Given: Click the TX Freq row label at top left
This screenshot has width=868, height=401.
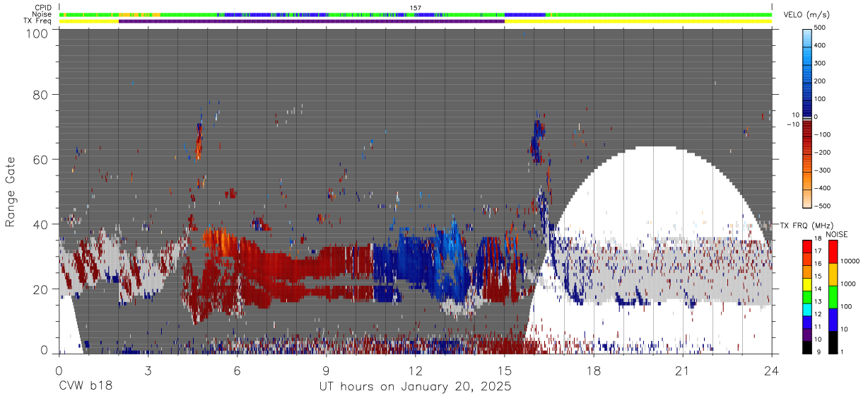Looking at the screenshot, I should pos(37,21).
